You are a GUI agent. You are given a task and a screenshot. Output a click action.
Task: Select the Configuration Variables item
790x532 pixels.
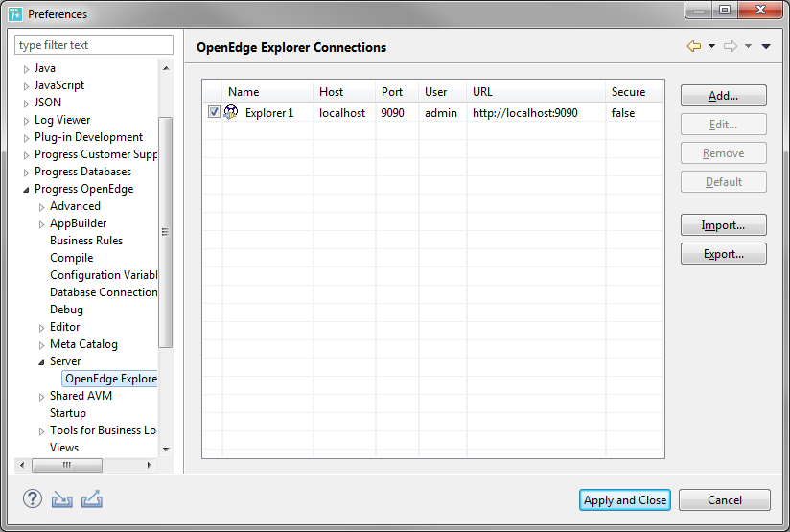[104, 275]
